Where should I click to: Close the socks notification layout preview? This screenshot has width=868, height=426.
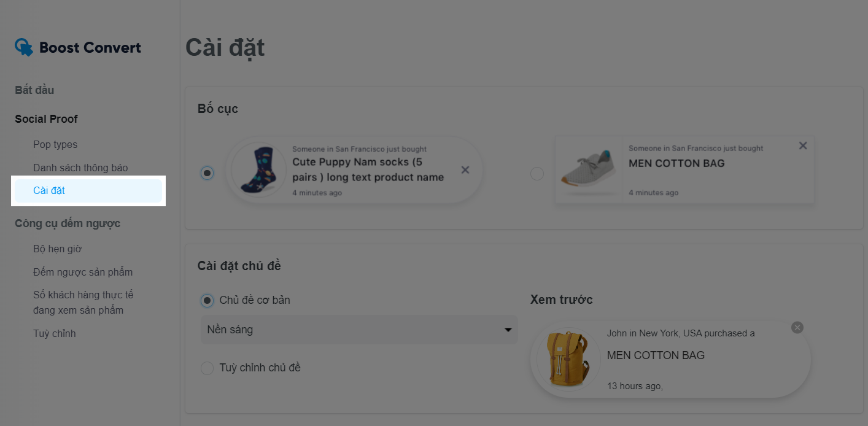pyautogui.click(x=465, y=170)
